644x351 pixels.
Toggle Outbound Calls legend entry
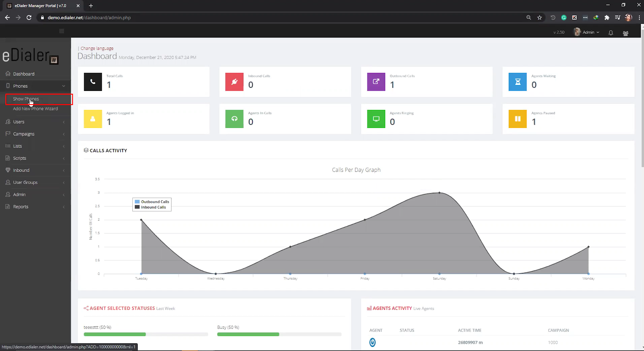point(152,202)
